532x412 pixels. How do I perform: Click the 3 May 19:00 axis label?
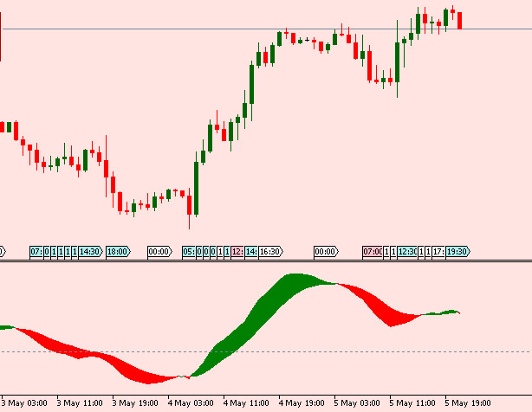[x=138, y=403]
